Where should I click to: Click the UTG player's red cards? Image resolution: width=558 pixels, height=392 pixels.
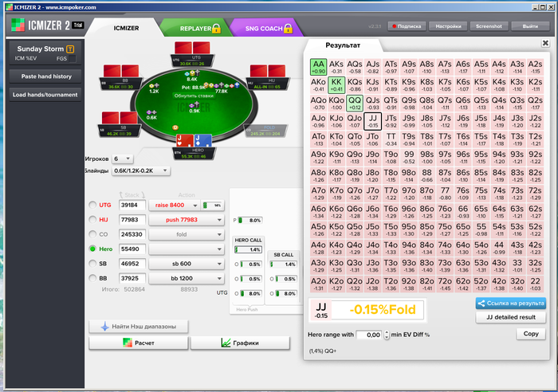tap(192, 48)
